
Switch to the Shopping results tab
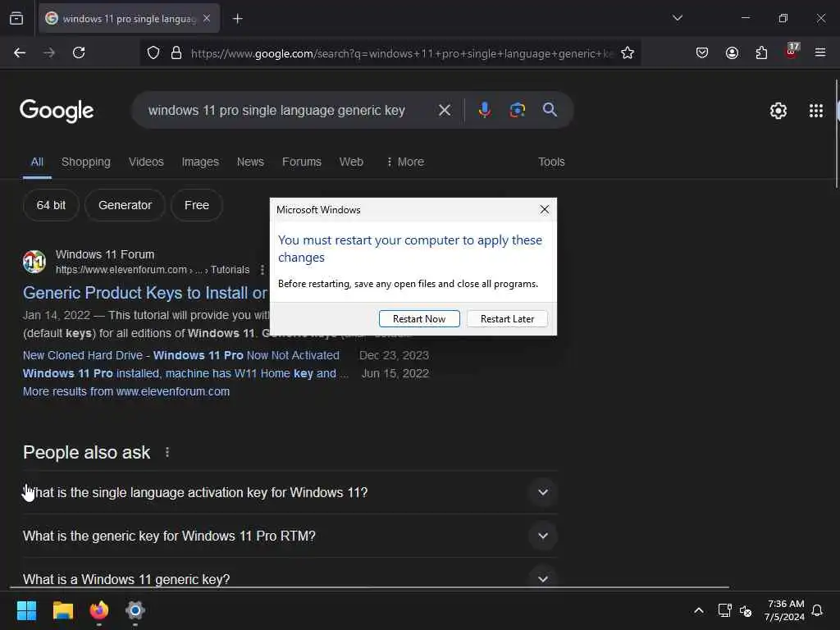coord(85,162)
